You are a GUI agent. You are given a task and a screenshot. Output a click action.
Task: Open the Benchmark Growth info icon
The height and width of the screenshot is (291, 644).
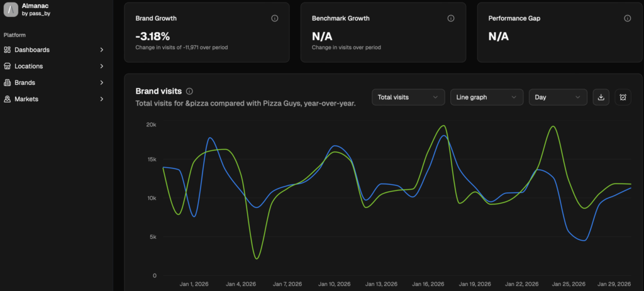tap(451, 18)
